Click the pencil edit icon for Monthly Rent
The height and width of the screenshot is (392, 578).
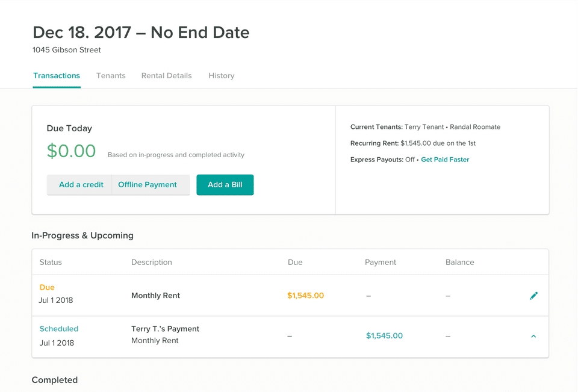(x=533, y=296)
